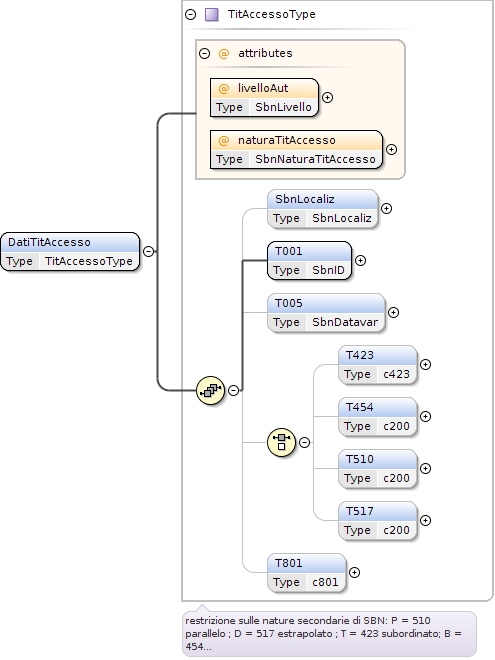The height and width of the screenshot is (660, 495).
Task: Click the choice compositor icon
Action: (282, 442)
